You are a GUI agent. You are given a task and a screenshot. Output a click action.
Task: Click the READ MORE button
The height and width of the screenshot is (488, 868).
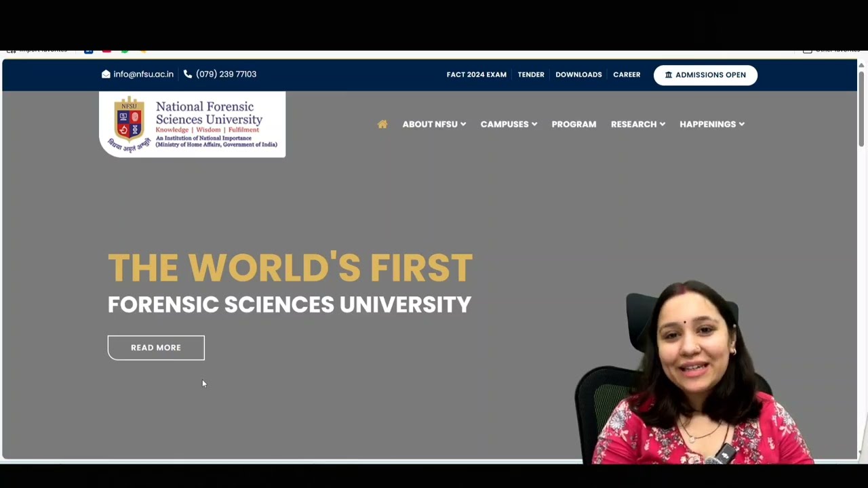click(156, 348)
